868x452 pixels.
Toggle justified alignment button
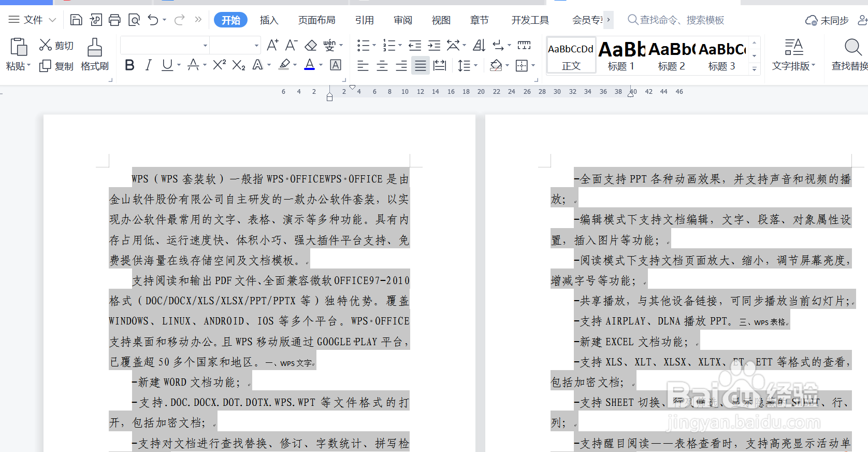pyautogui.click(x=421, y=65)
